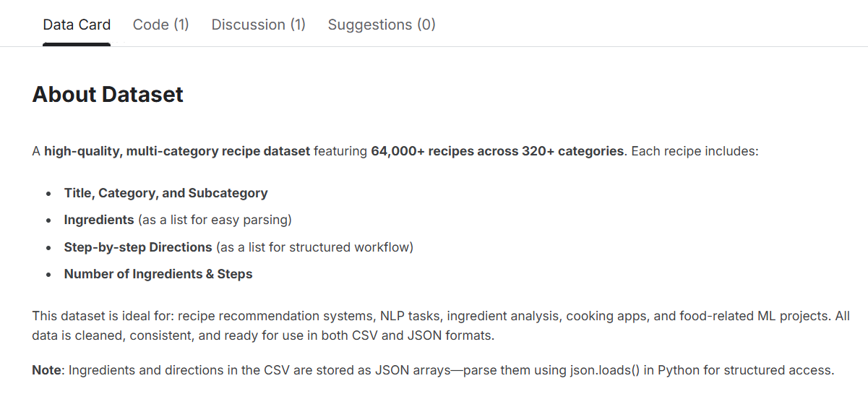
Task: Open the Discussion (1) tab
Action: coord(258,25)
